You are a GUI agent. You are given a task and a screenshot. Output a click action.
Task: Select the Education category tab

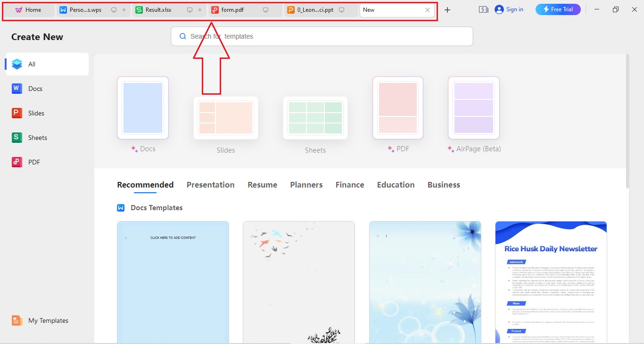pos(396,185)
